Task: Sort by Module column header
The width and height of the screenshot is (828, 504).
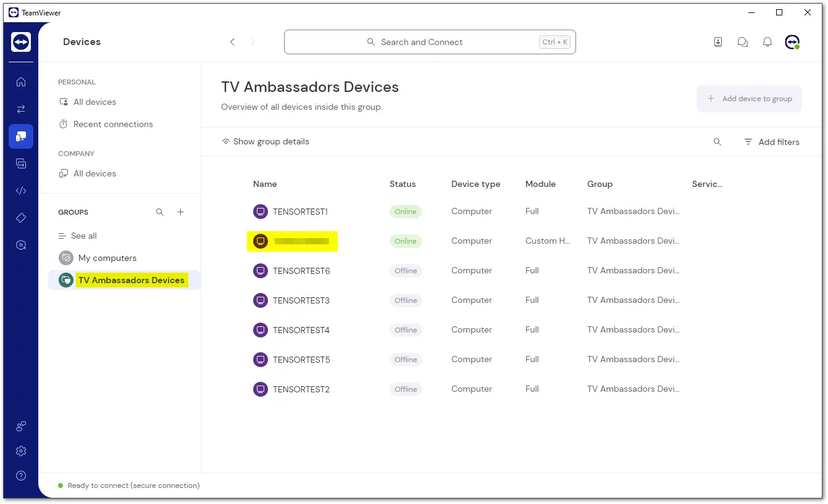Action: [x=540, y=184]
